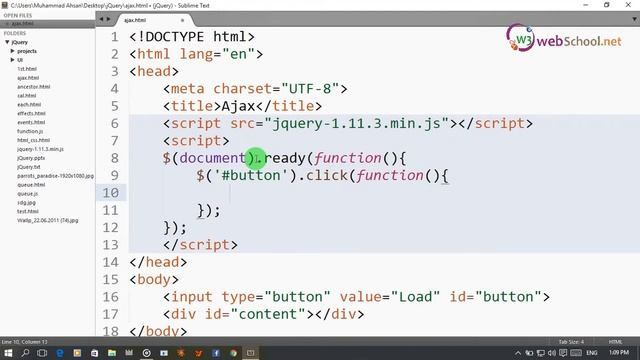Viewport: 640px width, 360px height.
Task: Open effects.html in sidebar
Action: [x=31, y=113]
